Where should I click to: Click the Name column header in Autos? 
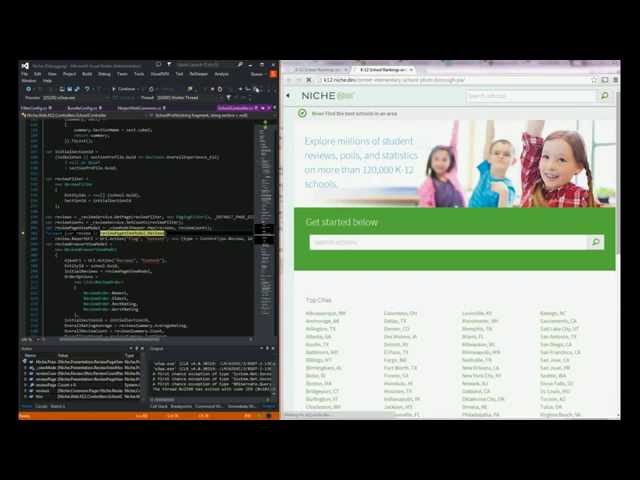tap(30, 355)
